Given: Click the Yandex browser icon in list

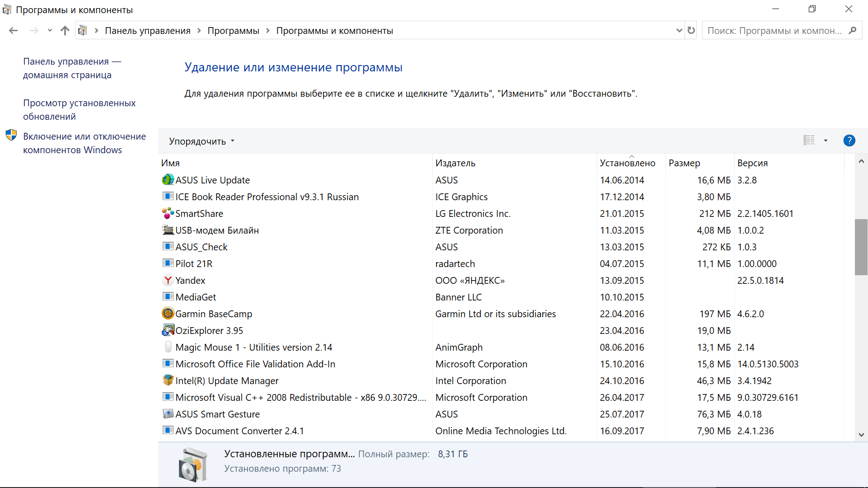Looking at the screenshot, I should (168, 280).
